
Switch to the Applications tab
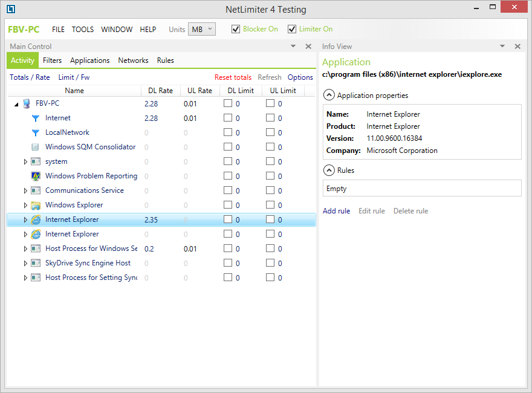pos(90,60)
